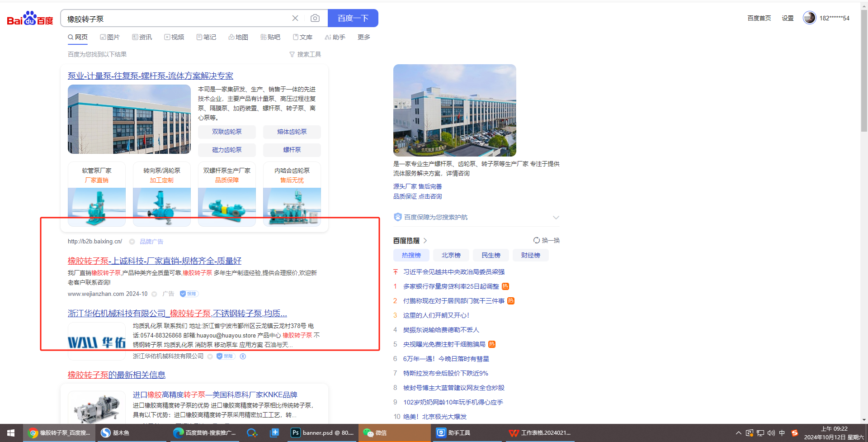Screen dimensions: 868x442
Task: Switch to the 北京榜 tab
Action: point(451,255)
